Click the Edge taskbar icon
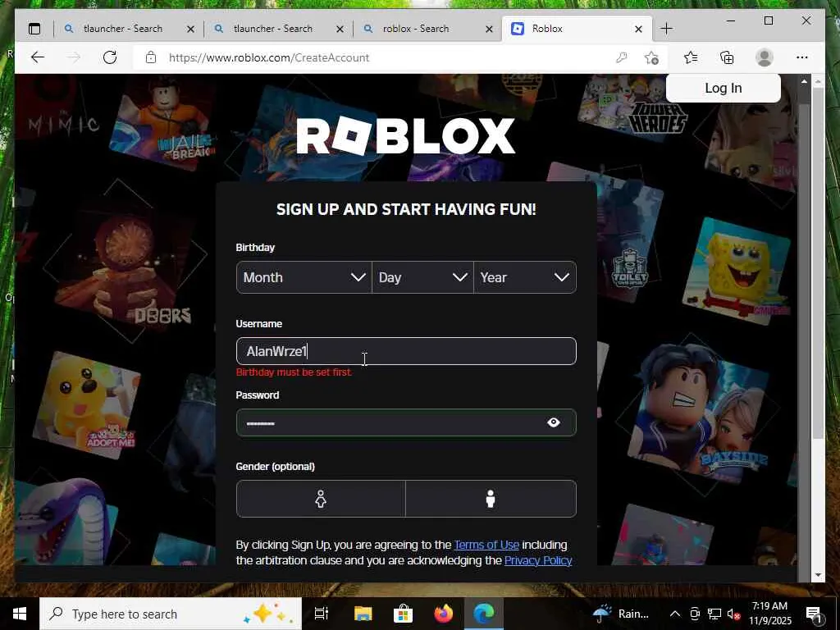Viewport: 840px width, 630px height. pyautogui.click(x=484, y=614)
